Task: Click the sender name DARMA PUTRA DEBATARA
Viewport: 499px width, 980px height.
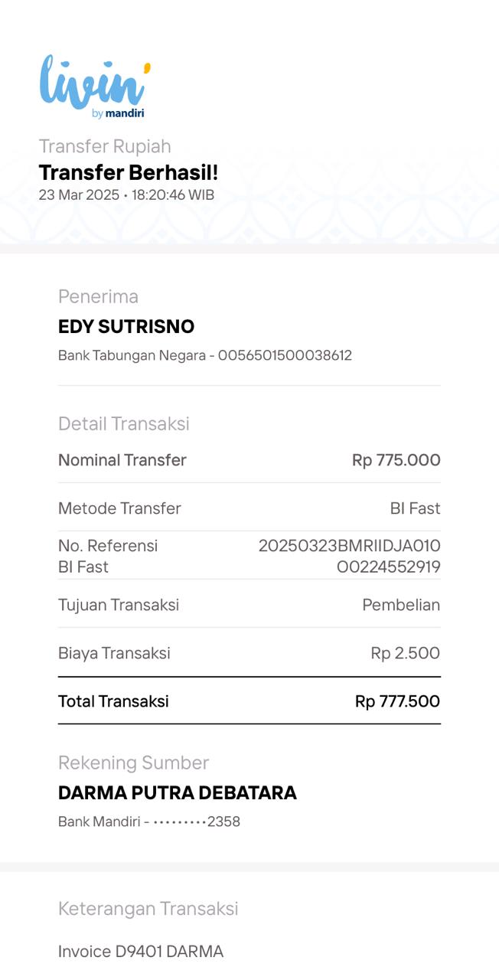Action: click(x=178, y=792)
